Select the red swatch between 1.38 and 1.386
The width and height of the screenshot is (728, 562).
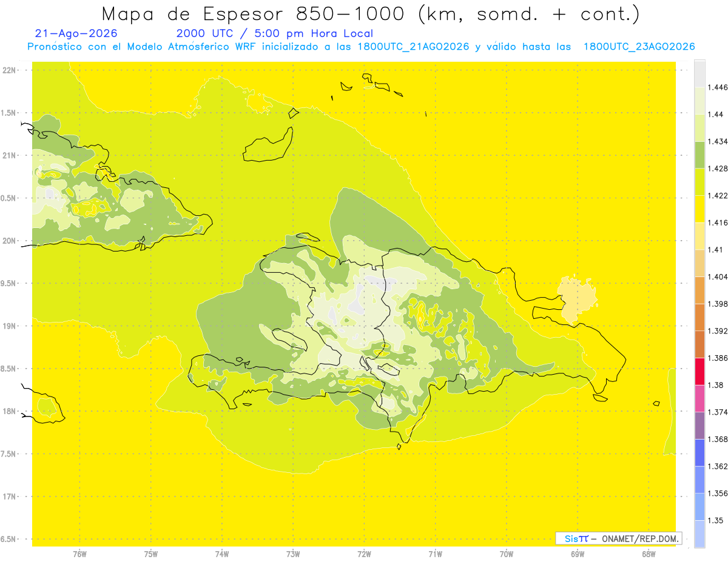click(699, 371)
